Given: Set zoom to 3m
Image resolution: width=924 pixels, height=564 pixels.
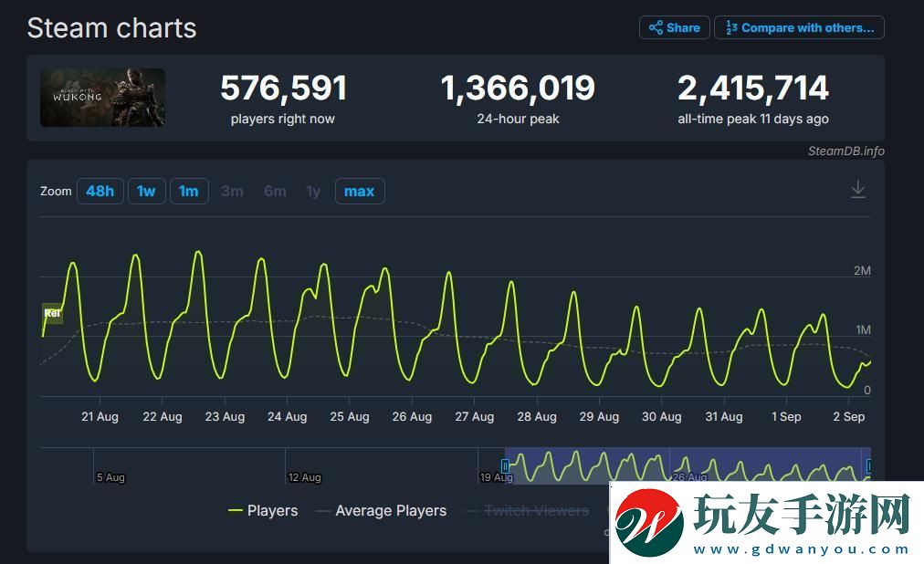Looking at the screenshot, I should [232, 192].
